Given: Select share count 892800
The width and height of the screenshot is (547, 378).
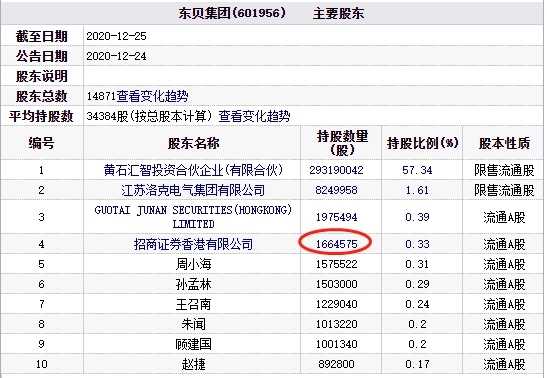Looking at the screenshot, I should (x=336, y=364).
